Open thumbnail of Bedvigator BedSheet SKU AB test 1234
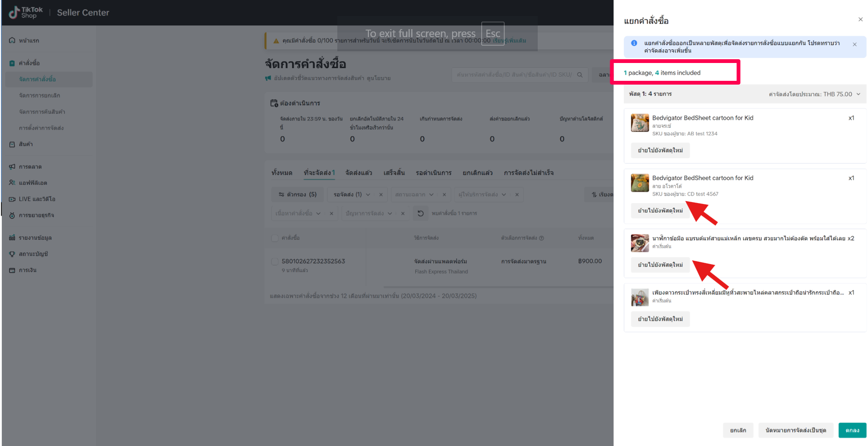 click(640, 123)
